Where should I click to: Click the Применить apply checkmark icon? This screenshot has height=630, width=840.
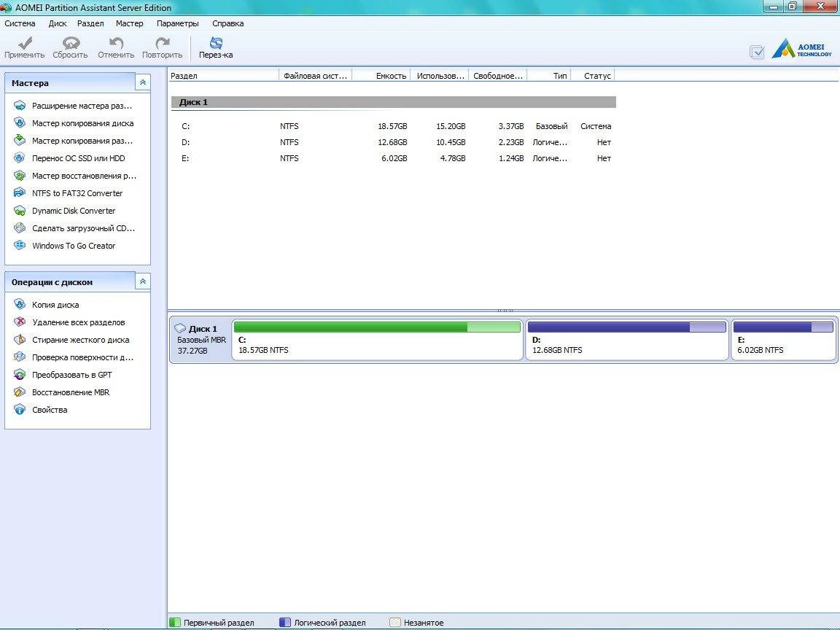25,43
